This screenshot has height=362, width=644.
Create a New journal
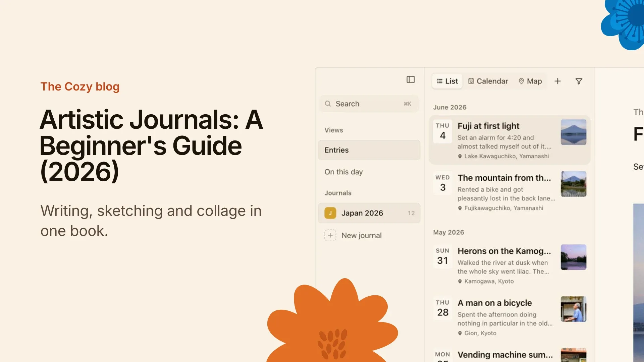(x=369, y=235)
